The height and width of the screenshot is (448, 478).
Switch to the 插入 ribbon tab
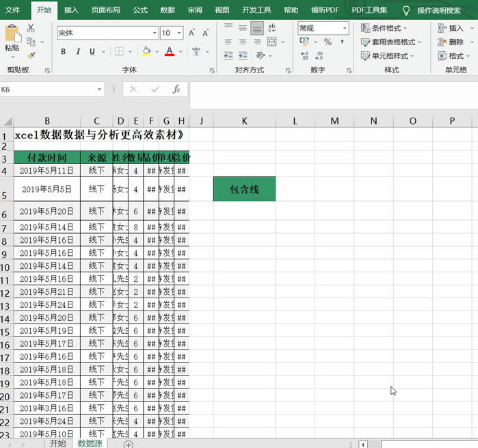[70, 10]
